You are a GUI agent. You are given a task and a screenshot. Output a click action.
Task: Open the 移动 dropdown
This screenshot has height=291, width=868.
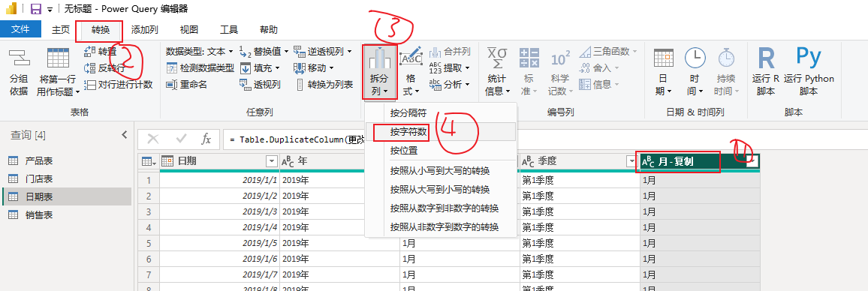coord(313,68)
